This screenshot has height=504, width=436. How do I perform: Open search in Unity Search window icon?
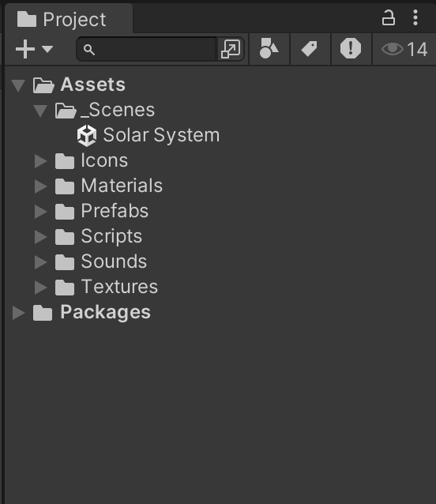231,49
